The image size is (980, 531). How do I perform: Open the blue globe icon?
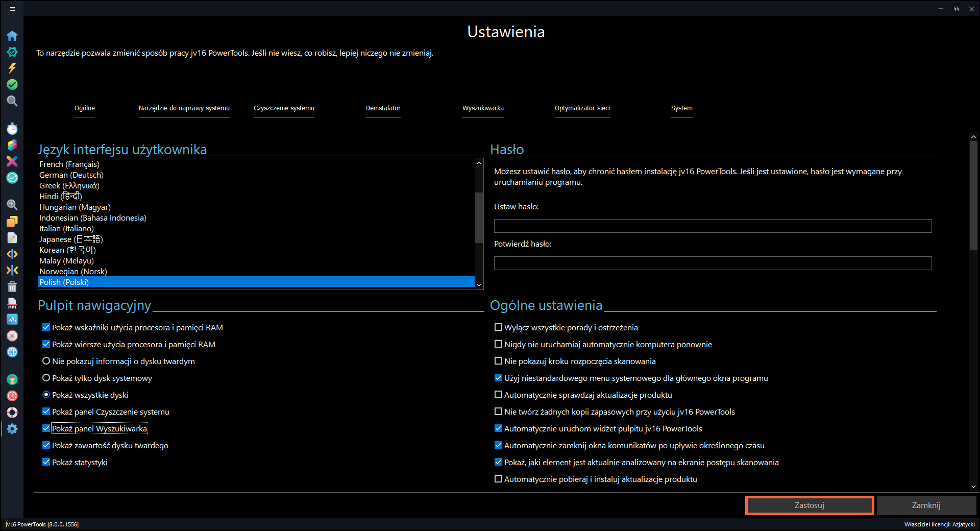pos(12,352)
